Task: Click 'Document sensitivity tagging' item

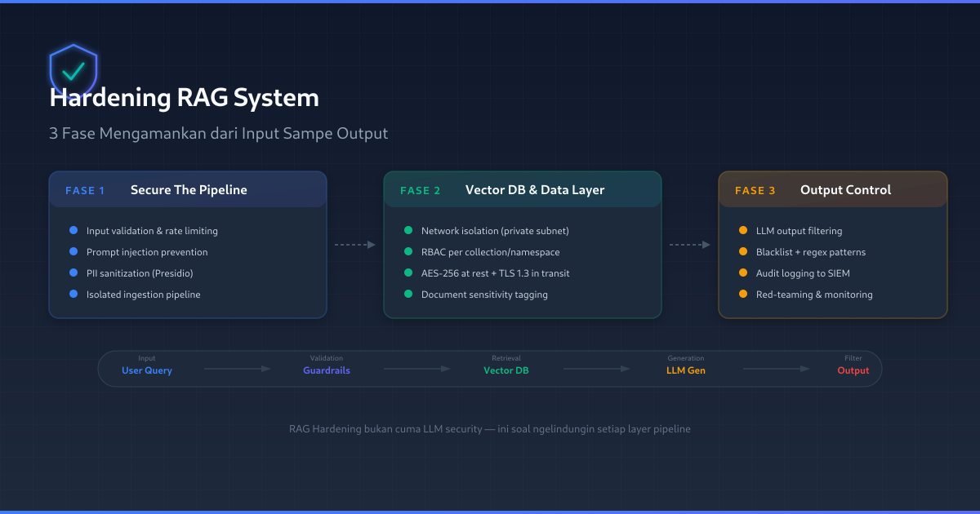Action: pos(484,295)
